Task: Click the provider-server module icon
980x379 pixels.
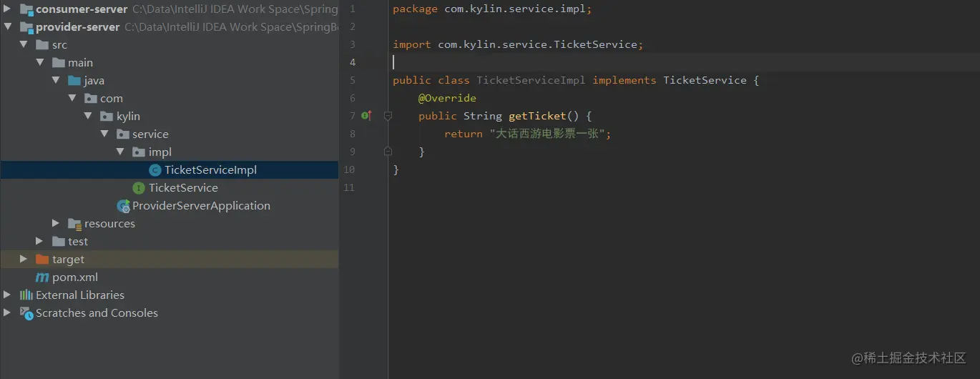Action: point(26,27)
